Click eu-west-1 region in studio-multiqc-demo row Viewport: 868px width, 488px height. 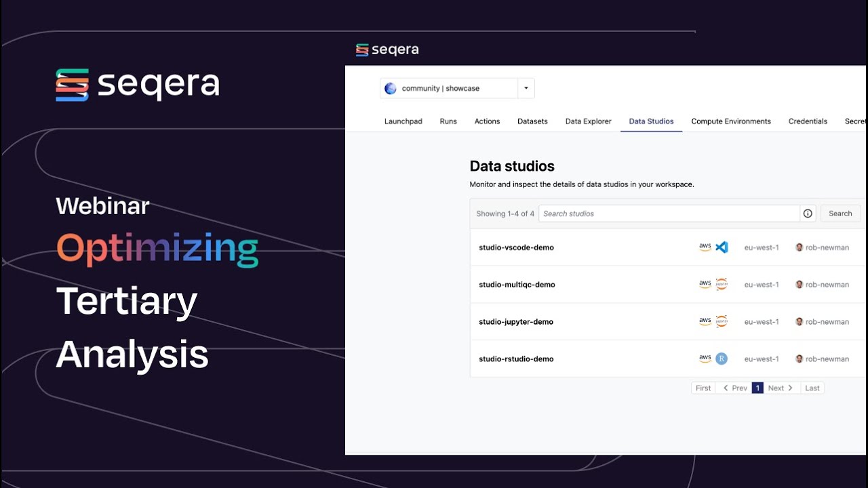click(762, 285)
